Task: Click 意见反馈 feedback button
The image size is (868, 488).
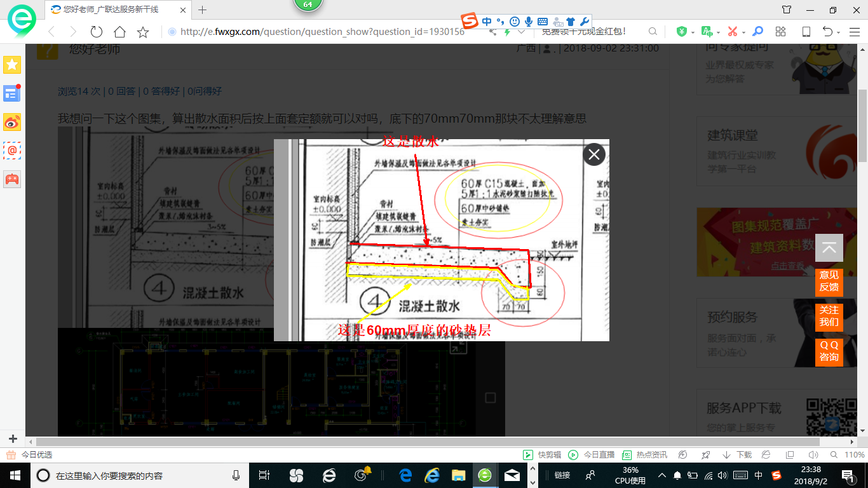Action: click(829, 282)
